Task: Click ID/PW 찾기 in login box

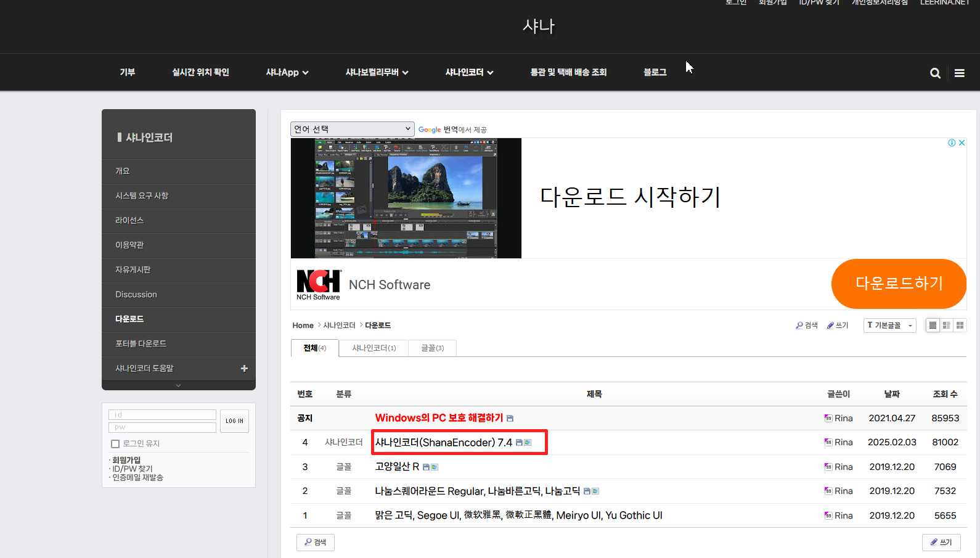Action: pos(133,469)
